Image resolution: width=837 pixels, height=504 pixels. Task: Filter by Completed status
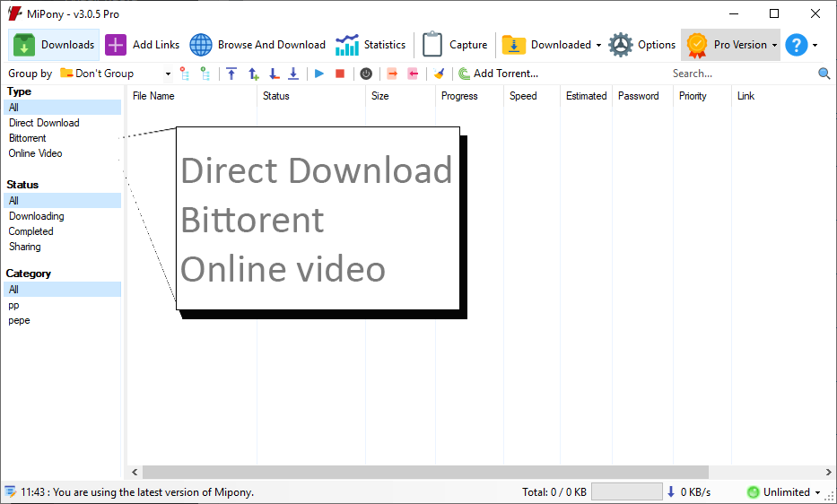31,231
